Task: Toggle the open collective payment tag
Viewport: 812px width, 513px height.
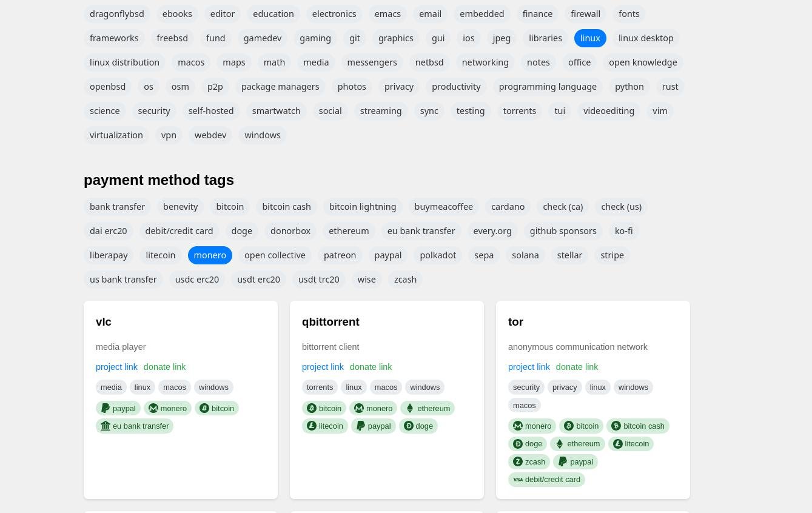Action: [275, 255]
